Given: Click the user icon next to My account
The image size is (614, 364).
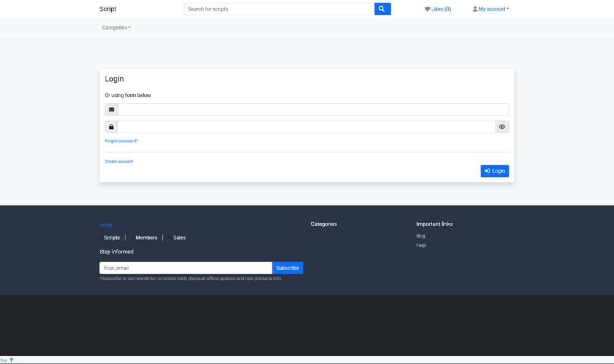Looking at the screenshot, I should (475, 9).
